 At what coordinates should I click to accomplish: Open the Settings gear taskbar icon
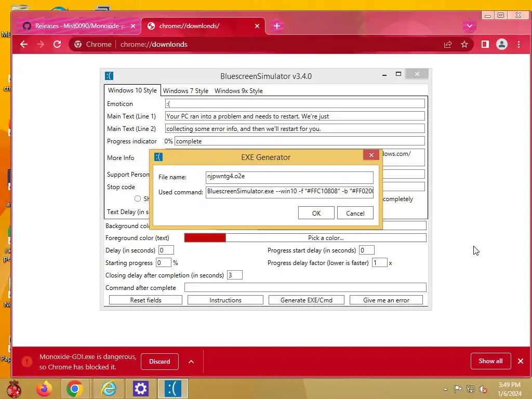[x=140, y=389]
